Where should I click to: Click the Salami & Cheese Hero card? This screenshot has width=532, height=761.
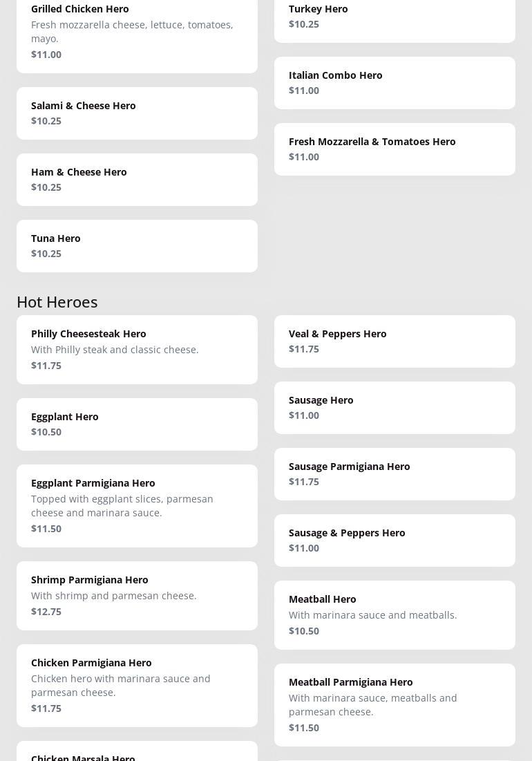(x=137, y=113)
